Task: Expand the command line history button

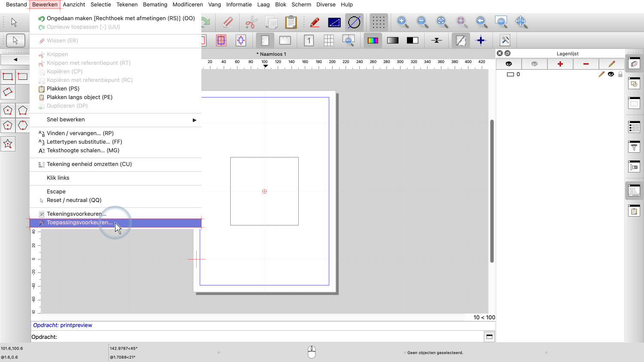Action: pos(489,337)
